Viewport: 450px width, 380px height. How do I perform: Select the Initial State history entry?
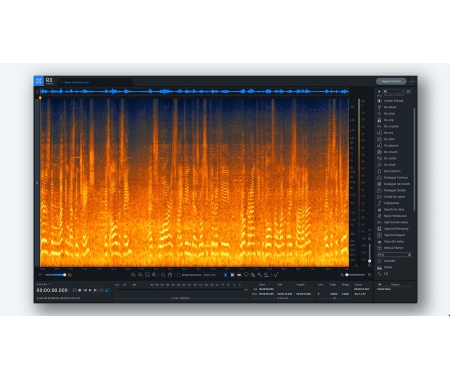pyautogui.click(x=384, y=289)
